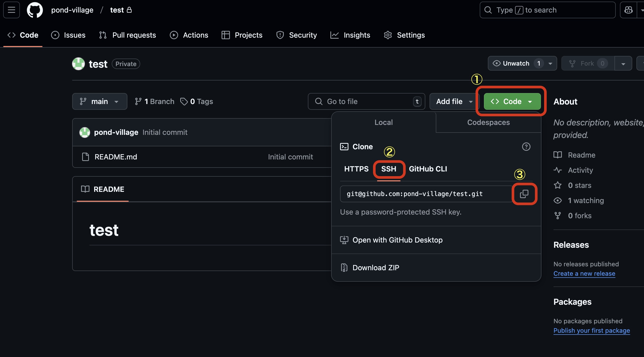
Task: Copy the SSH clone URL to clipboard
Action: pos(524,194)
